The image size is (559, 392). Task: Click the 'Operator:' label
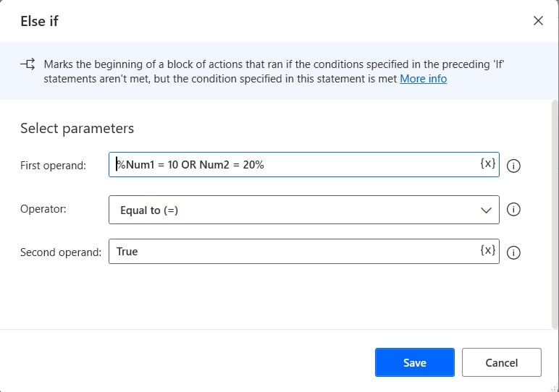[43, 209]
